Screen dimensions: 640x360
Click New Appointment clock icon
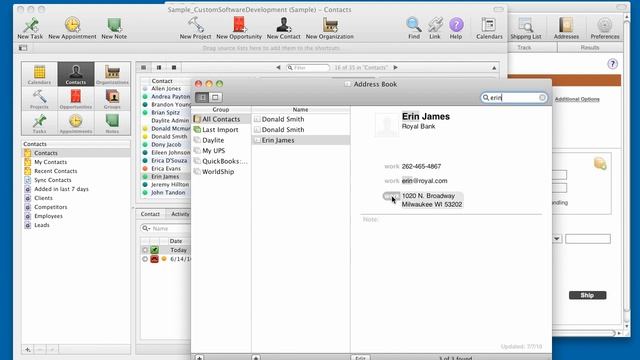(x=72, y=25)
